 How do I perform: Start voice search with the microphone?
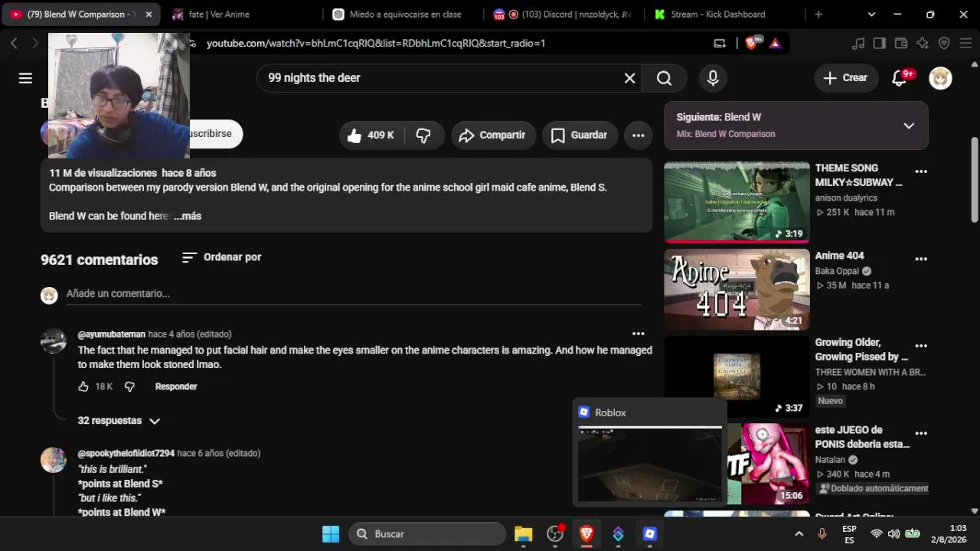(x=713, y=78)
